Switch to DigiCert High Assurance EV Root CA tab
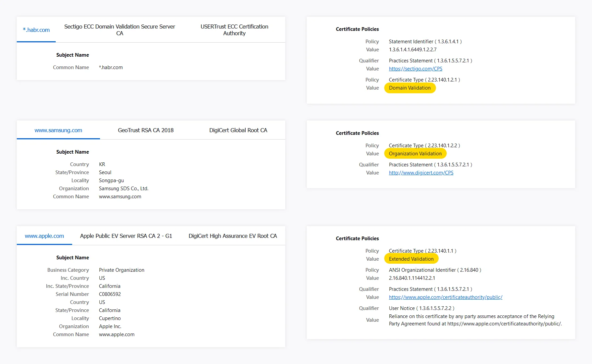 tap(233, 236)
